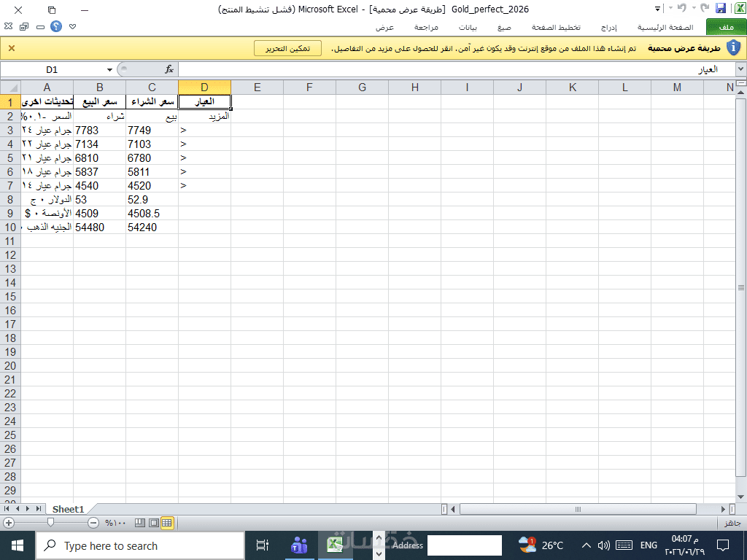Switch to the مراجعة ribbon tab
Screen dimensions: 747x560
[x=426, y=27]
